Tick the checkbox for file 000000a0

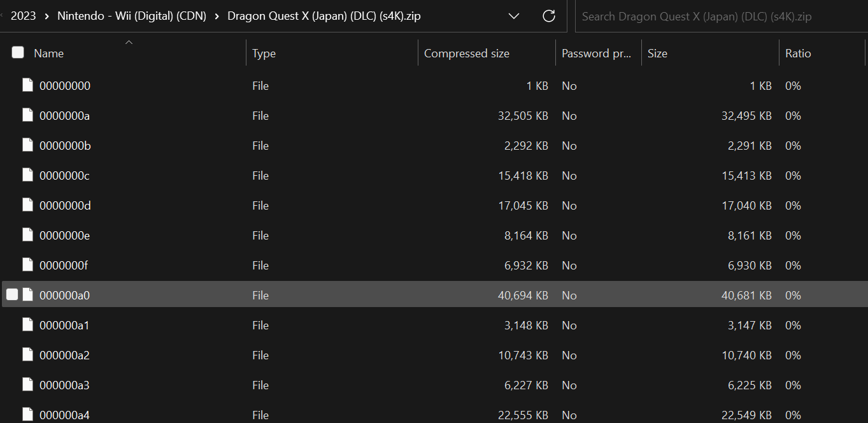click(12, 294)
